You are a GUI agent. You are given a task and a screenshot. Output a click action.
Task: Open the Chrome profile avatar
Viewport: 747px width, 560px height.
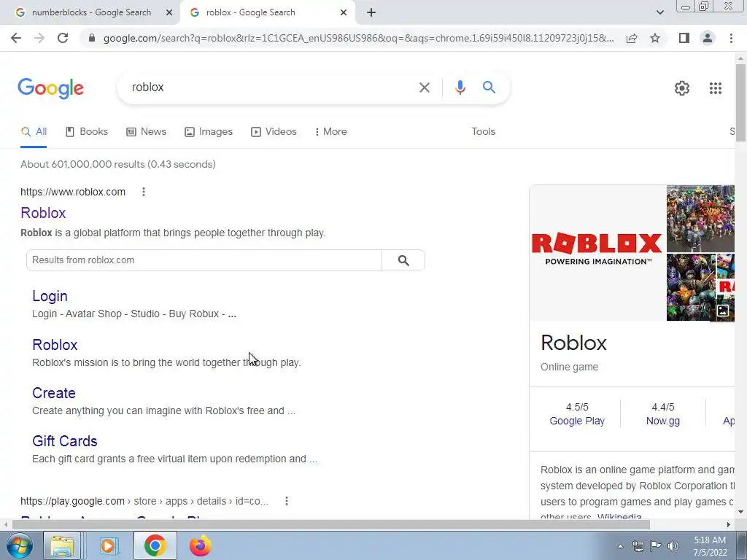[x=708, y=38]
